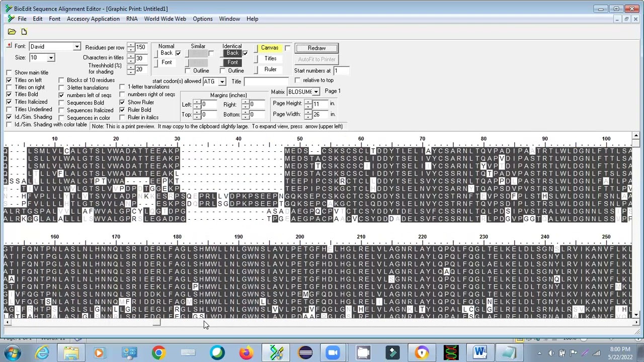The width and height of the screenshot is (644, 362).
Task: Open the Accesory Application menu
Action: 93,19
